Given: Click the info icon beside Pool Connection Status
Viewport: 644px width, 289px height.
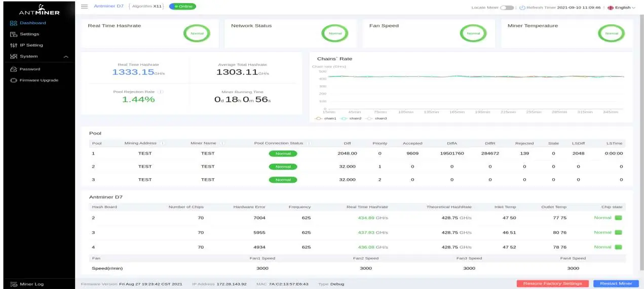Looking at the screenshot, I should 308,143.
